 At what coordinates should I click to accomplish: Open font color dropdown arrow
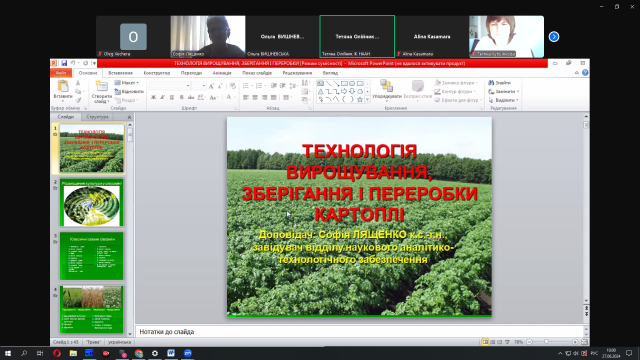(235, 98)
